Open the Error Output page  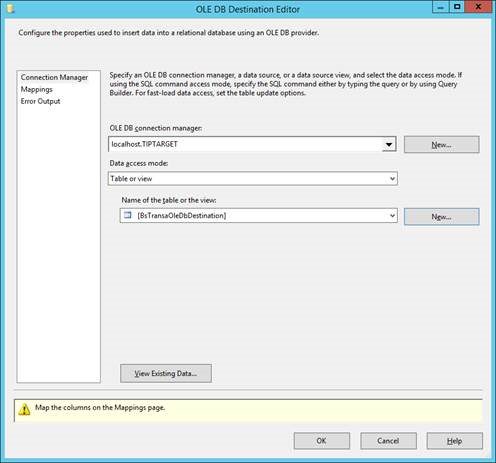[40, 101]
